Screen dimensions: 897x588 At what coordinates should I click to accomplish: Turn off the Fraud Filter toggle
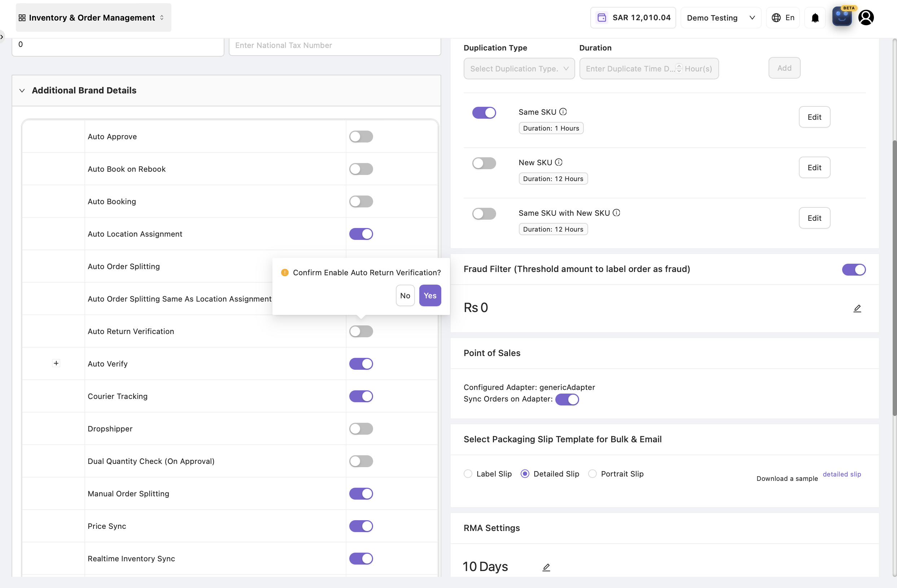854,269
